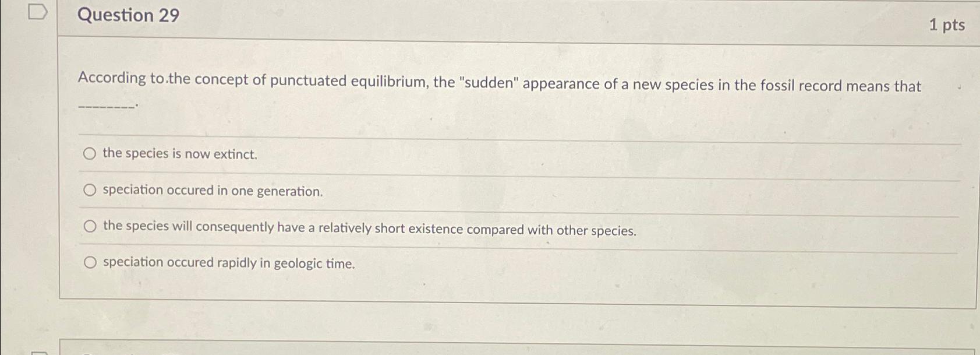
Task: Click the 'speciation occured in one generation' answer text
Action: click(x=213, y=191)
